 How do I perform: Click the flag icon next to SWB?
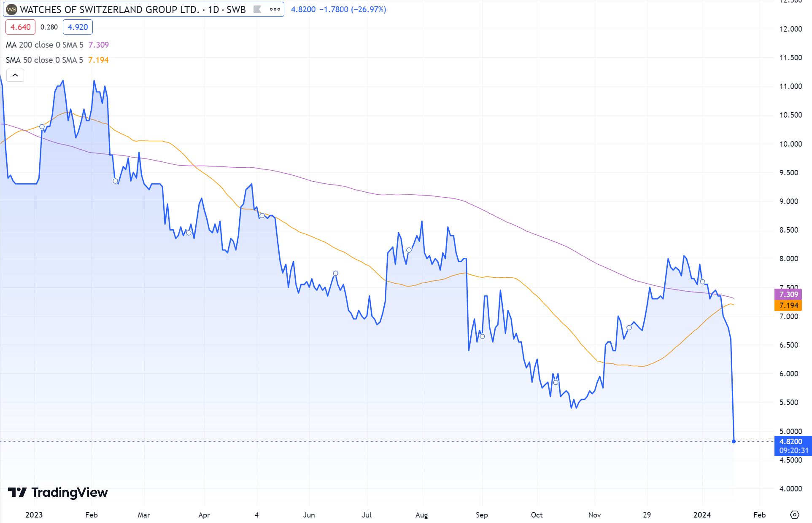tap(257, 9)
